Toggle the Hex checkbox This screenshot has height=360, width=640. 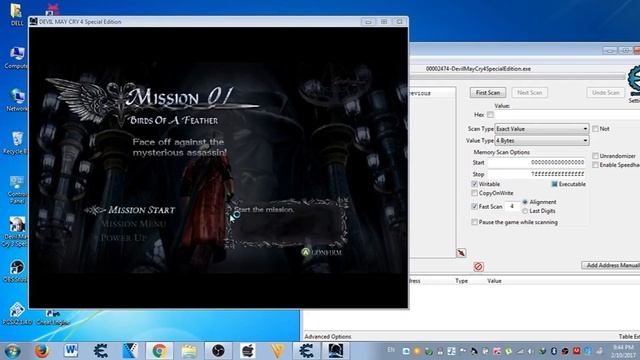tap(490, 115)
